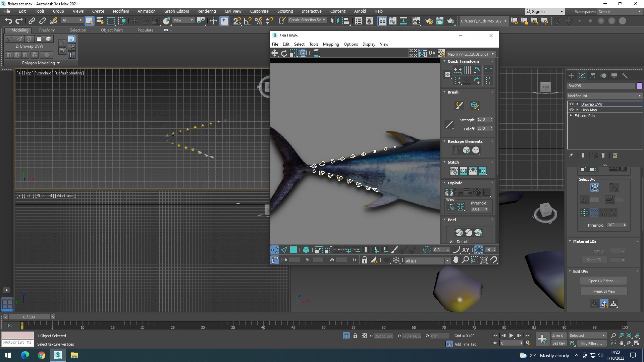The width and height of the screenshot is (644, 362).
Task: Select Pan View tool in UV editor
Action: click(455, 260)
